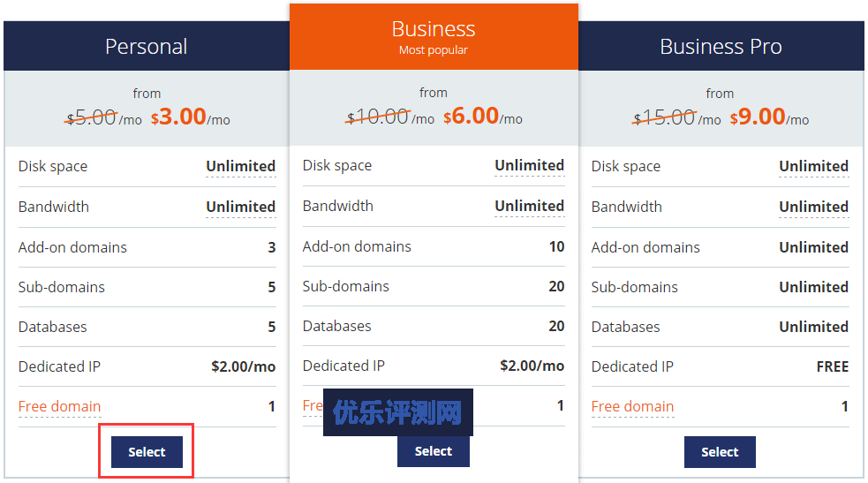The height and width of the screenshot is (483, 868).
Task: Click Unlimited disk space value in Business plan
Action: coord(529,165)
